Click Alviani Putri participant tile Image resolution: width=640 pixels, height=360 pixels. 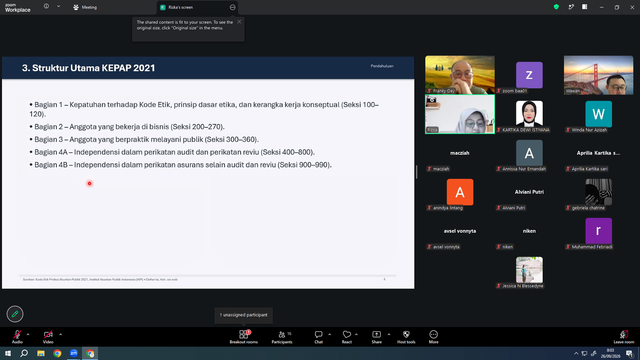point(529,192)
